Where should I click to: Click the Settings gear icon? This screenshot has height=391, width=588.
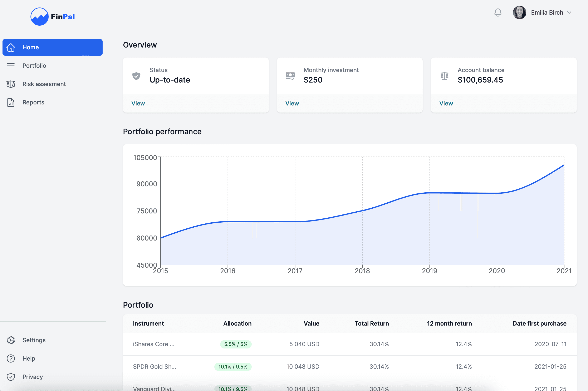(11, 340)
